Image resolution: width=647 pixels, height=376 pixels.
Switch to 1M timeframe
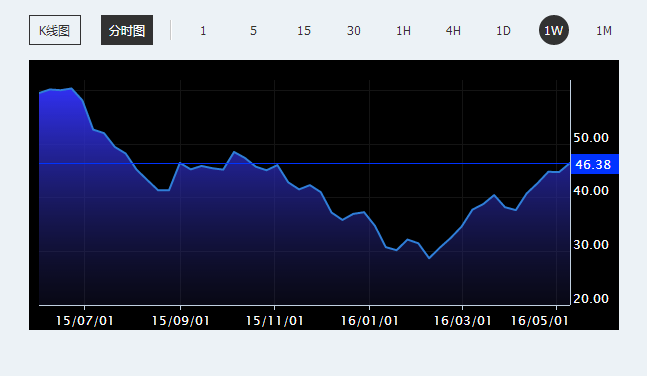click(604, 31)
